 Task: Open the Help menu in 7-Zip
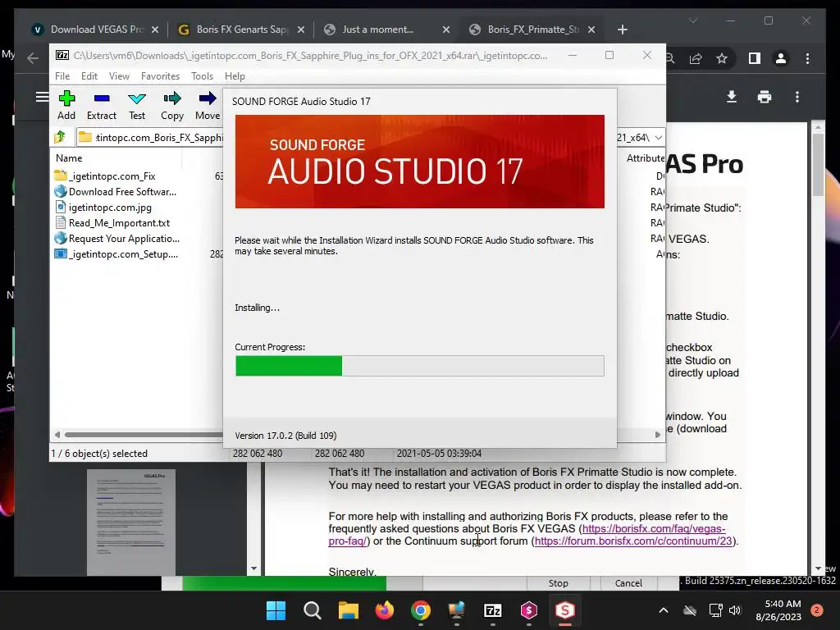235,76
